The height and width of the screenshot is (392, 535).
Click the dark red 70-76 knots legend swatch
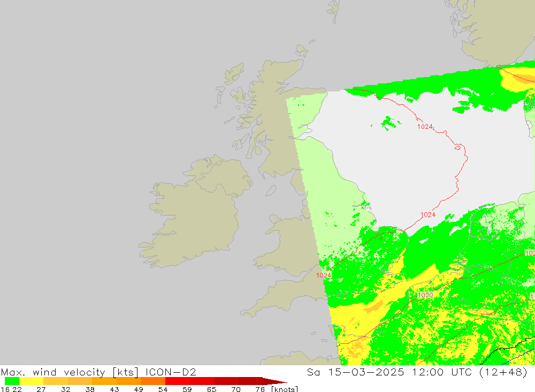(x=250, y=381)
